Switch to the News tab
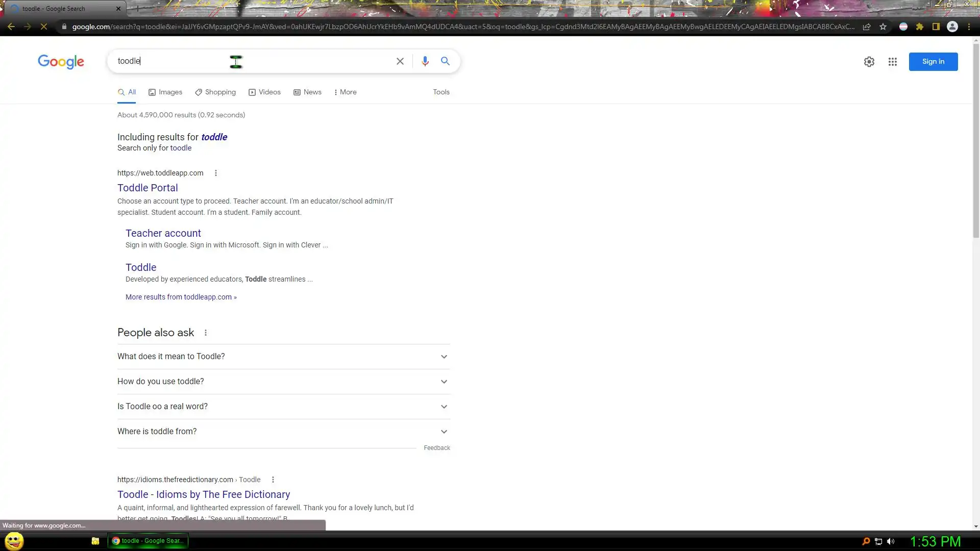 pos(307,92)
